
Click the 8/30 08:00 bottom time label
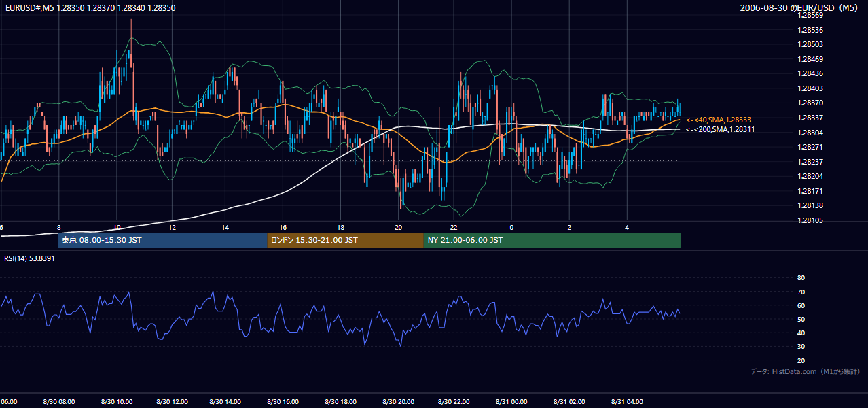click(59, 402)
